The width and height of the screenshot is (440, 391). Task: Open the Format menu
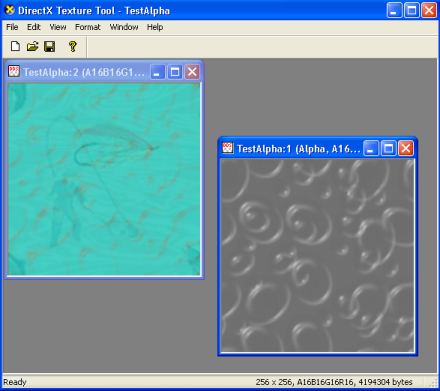tap(87, 27)
